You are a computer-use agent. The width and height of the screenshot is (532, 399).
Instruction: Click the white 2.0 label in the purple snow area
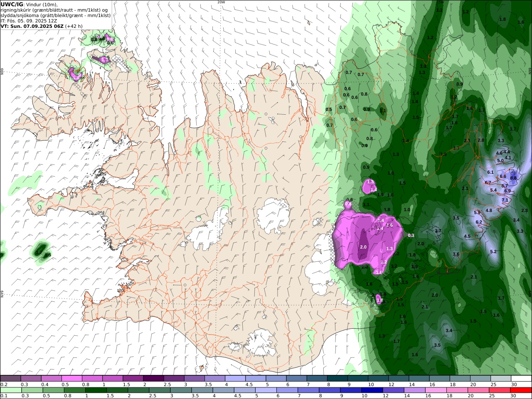click(x=363, y=247)
